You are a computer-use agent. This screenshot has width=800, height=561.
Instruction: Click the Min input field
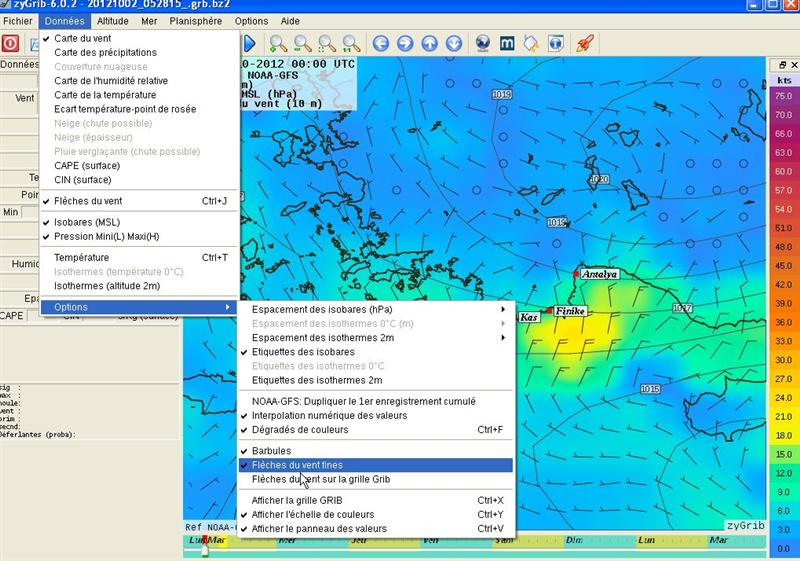tap(29, 212)
